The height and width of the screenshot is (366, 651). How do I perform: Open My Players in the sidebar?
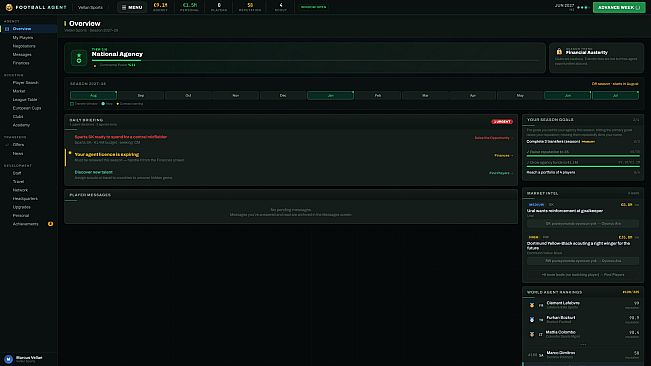pos(23,37)
